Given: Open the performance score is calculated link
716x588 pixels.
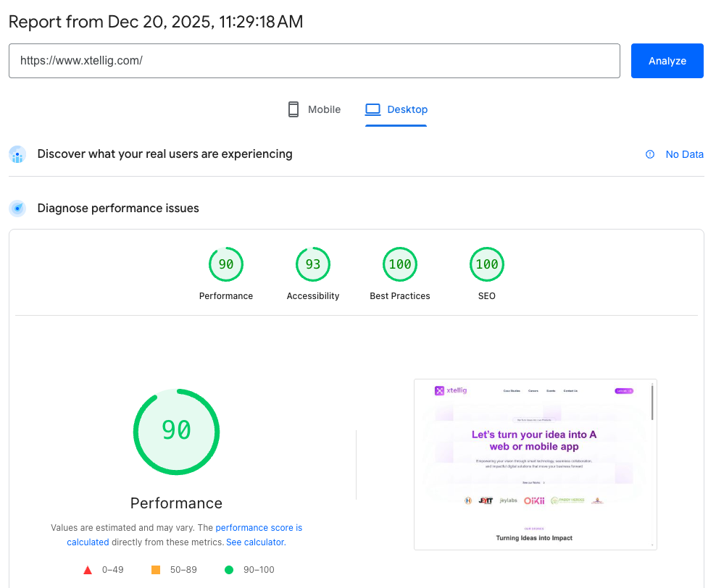Looking at the screenshot, I should point(259,528).
